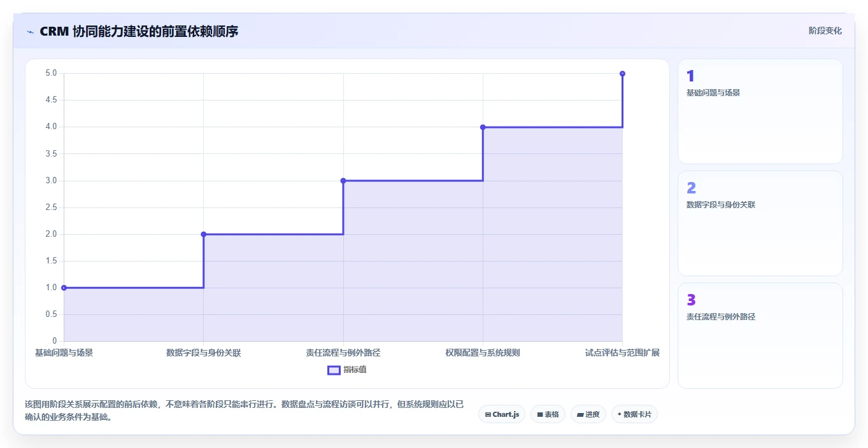Open card 1 基础问题与场景
Image resolution: width=868 pixels, height=448 pixels.
click(760, 111)
